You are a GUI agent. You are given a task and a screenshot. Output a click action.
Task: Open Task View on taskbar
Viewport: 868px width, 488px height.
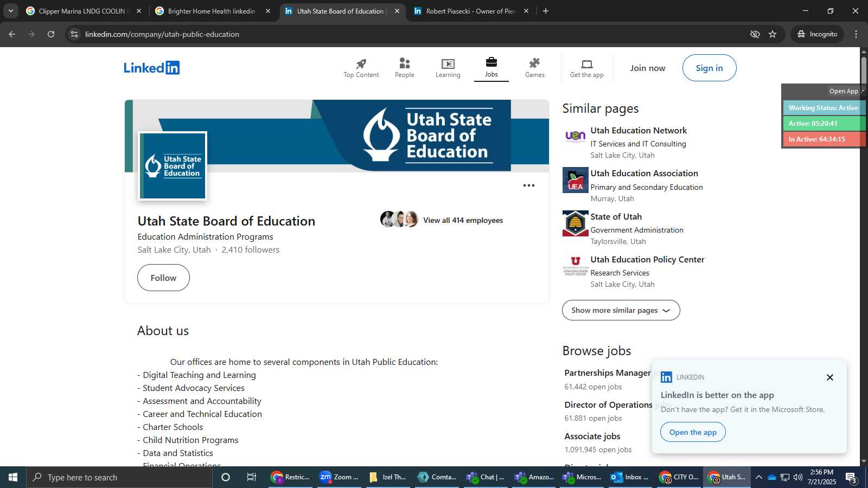(252, 477)
